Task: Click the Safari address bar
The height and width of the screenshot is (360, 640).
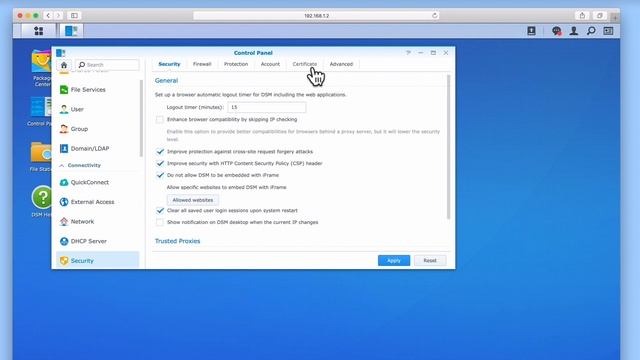Action: [x=316, y=16]
